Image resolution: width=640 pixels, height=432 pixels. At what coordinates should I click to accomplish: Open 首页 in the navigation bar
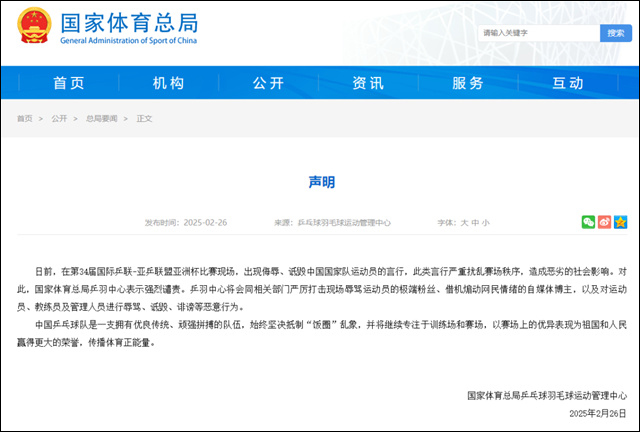click(69, 83)
